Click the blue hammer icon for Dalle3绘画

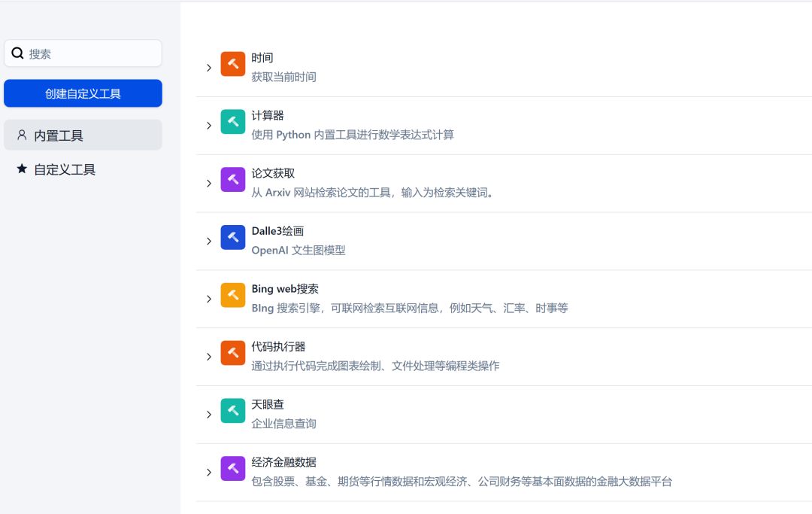232,237
